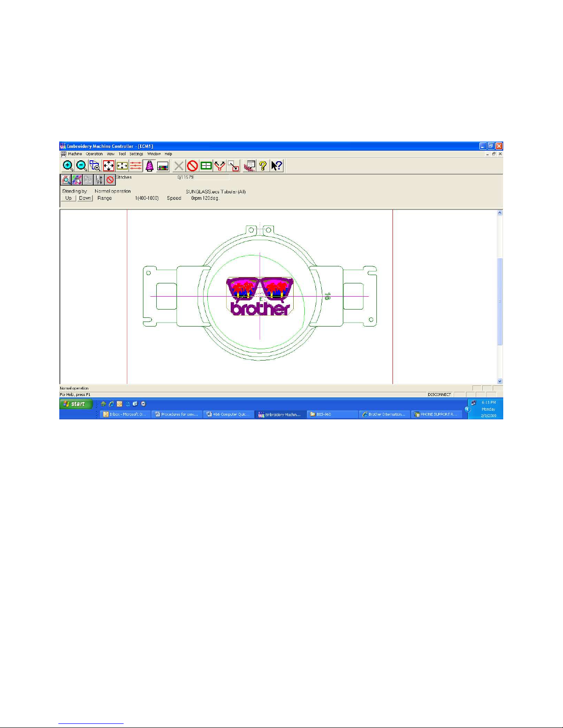Open the View menu

[111, 154]
